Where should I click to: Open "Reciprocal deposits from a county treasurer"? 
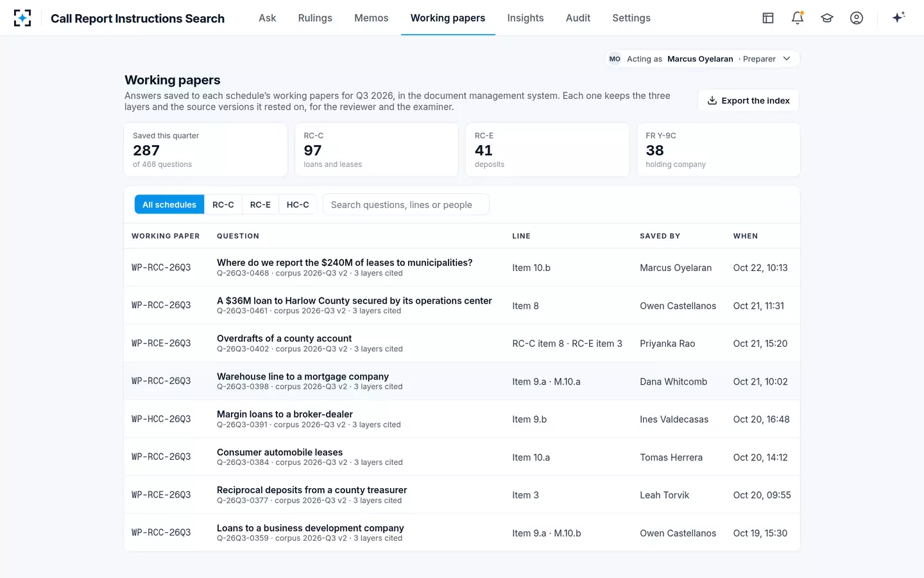click(x=312, y=490)
